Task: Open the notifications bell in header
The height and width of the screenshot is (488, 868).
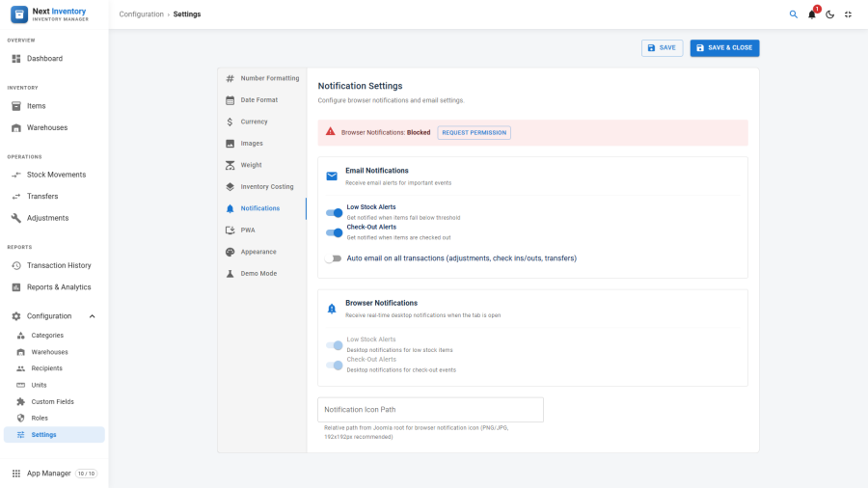Action: pos(811,14)
